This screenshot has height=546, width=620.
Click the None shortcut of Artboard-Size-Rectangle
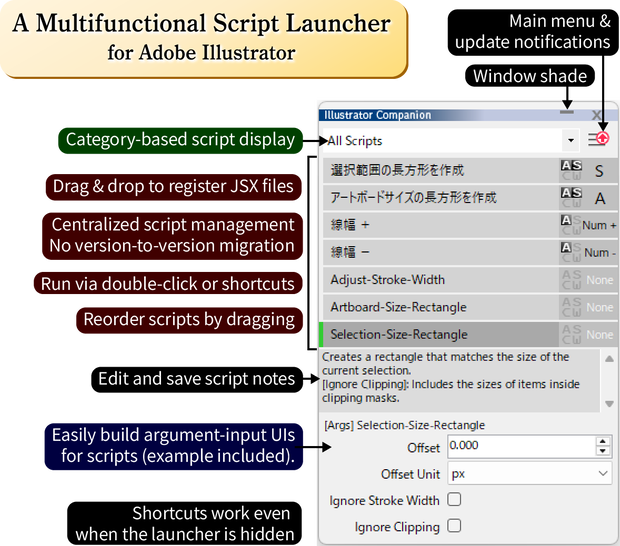(x=599, y=307)
